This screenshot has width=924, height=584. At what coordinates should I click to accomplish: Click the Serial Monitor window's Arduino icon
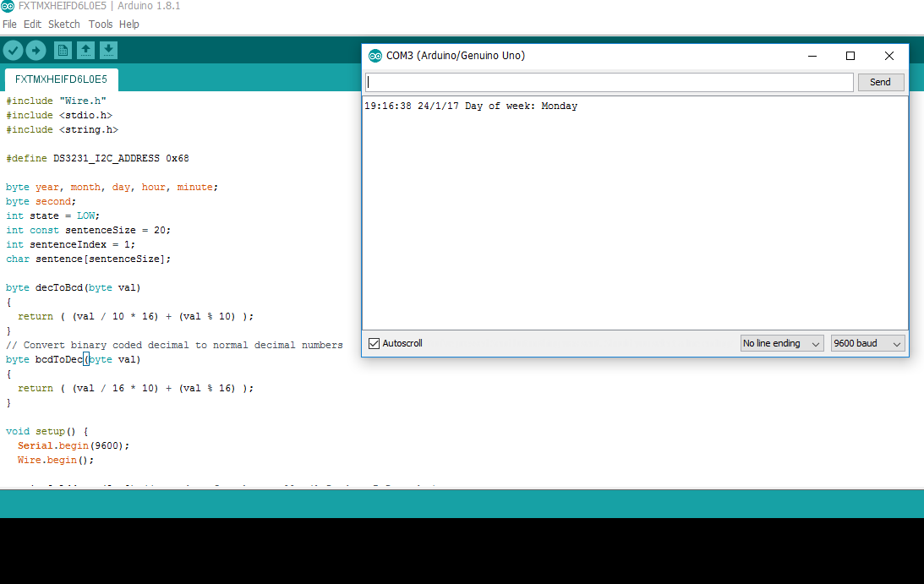[375, 55]
